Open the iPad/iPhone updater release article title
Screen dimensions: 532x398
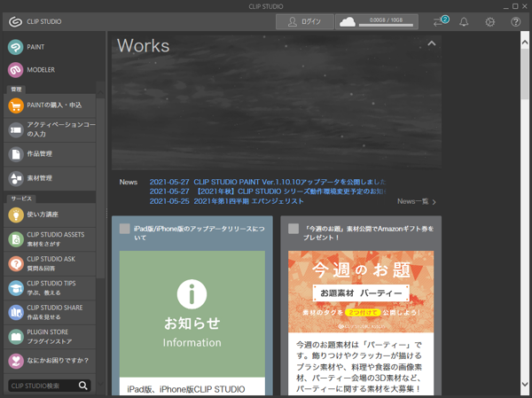pyautogui.click(x=199, y=233)
